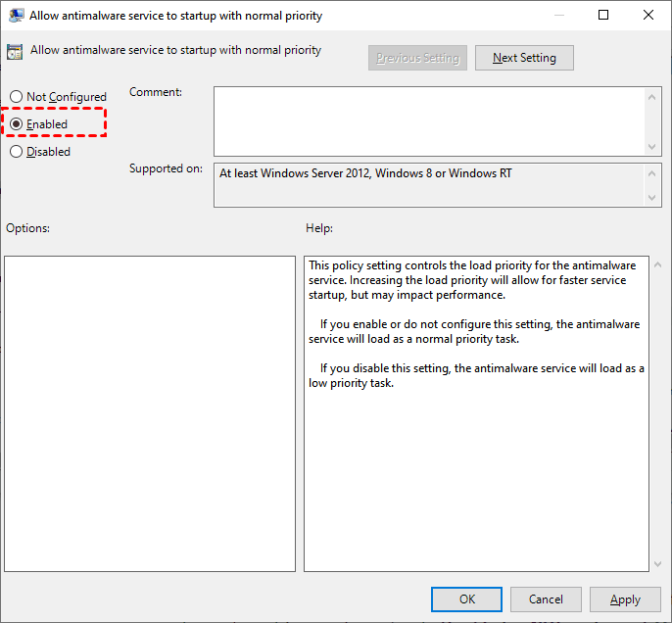Select the Disabled radio button
Viewport: 672px width, 623px height.
point(40,152)
